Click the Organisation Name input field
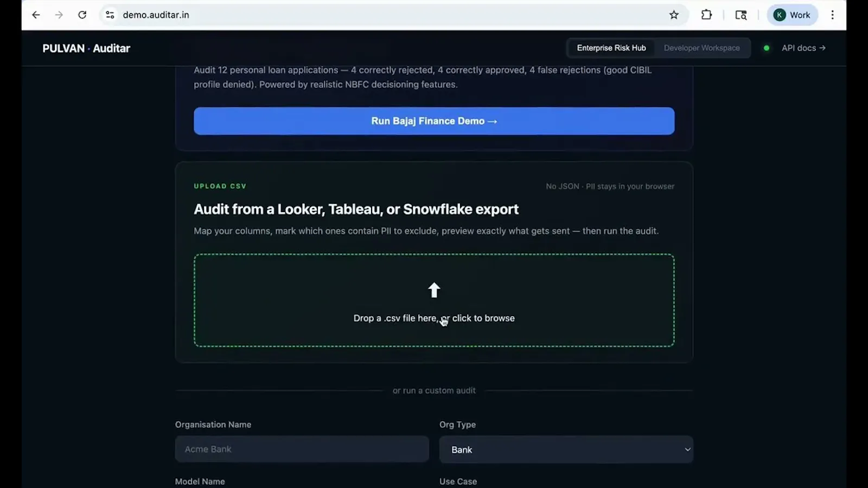This screenshot has height=488, width=868. tap(302, 449)
